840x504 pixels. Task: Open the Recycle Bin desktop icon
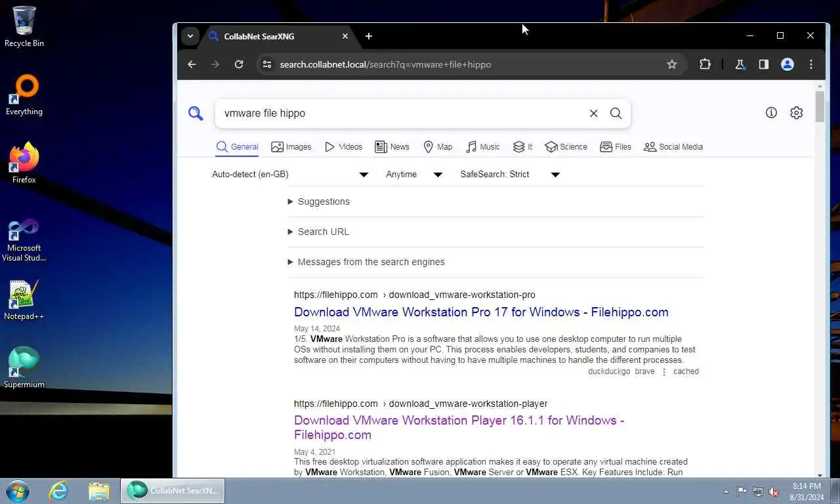[24, 26]
